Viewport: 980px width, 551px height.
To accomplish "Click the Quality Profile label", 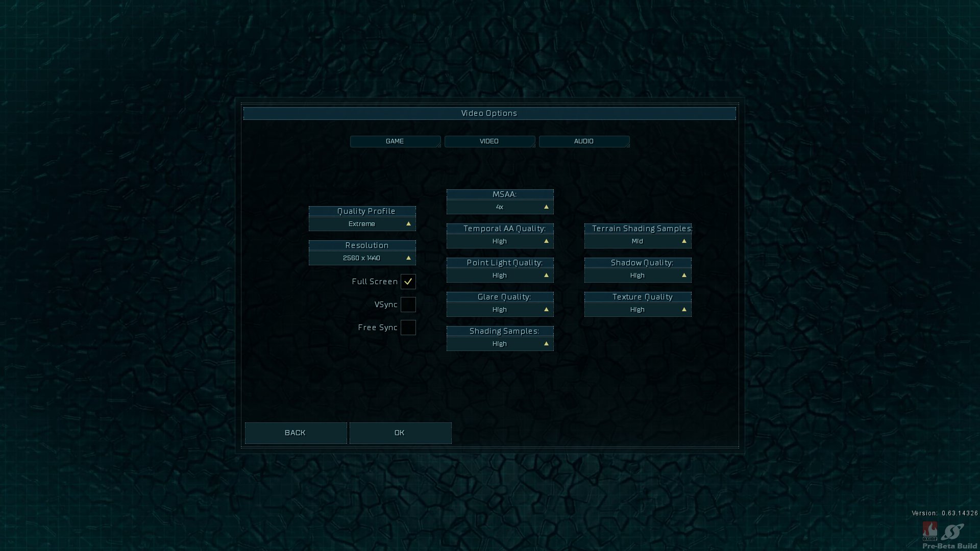I will [366, 211].
